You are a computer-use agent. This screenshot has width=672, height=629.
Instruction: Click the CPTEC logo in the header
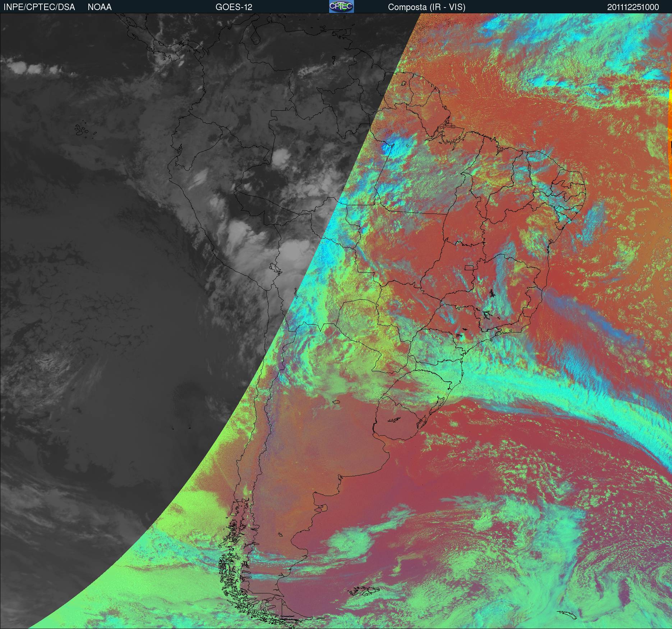[x=341, y=6]
